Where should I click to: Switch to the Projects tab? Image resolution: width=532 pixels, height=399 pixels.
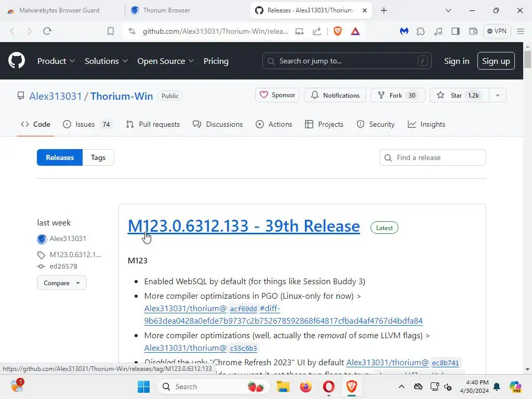(x=324, y=124)
